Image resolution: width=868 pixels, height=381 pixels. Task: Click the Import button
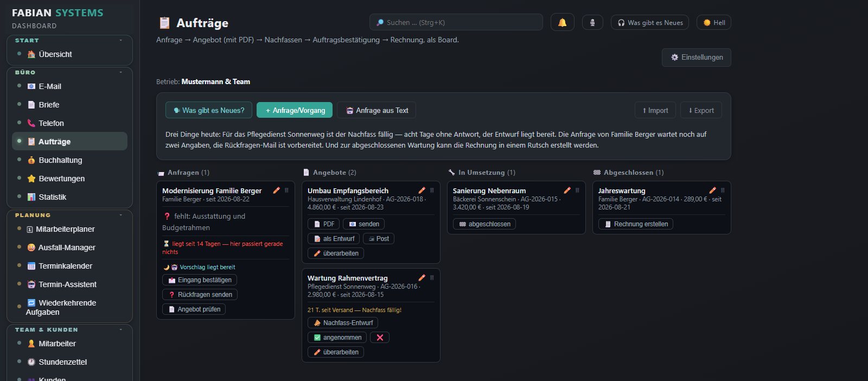pos(655,110)
